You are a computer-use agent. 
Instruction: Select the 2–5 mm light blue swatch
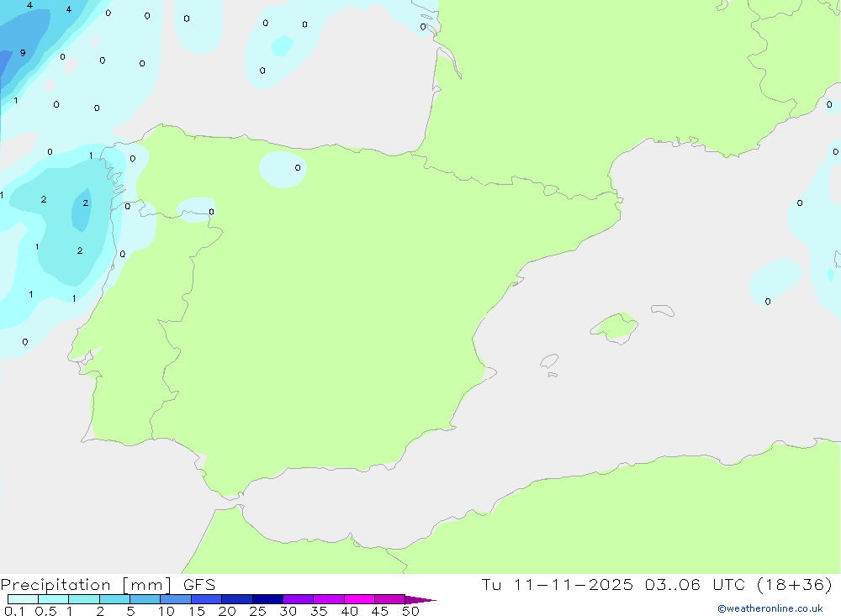point(114,599)
